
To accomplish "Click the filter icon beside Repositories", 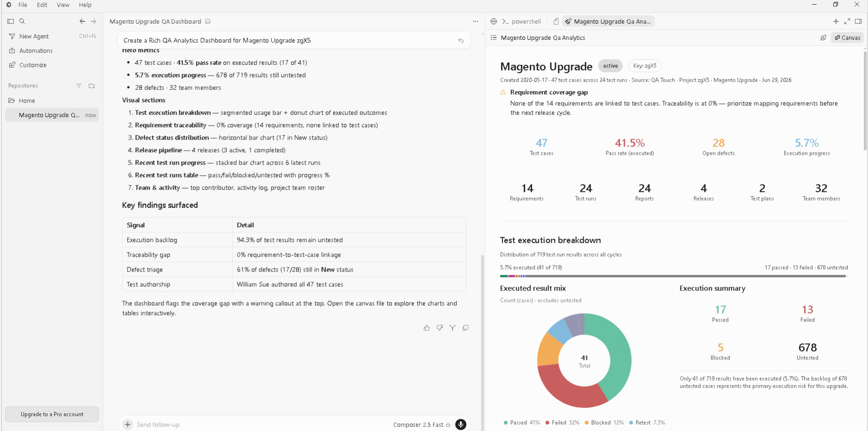I will click(79, 86).
